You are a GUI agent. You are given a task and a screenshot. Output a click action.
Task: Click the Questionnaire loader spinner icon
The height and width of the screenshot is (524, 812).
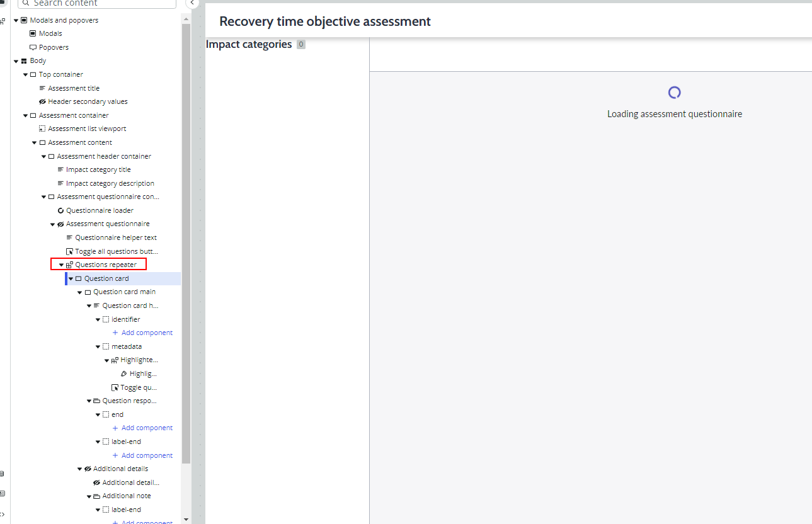pyautogui.click(x=60, y=210)
